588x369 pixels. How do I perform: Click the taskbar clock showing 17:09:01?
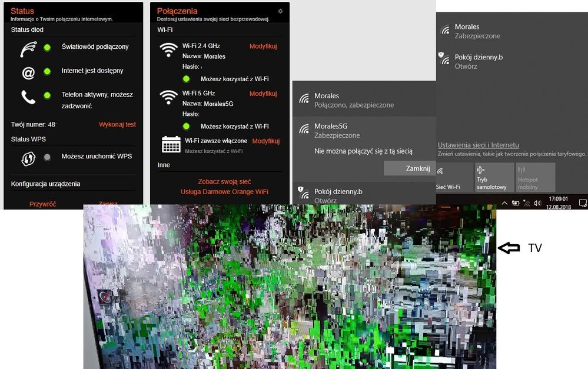click(x=560, y=203)
